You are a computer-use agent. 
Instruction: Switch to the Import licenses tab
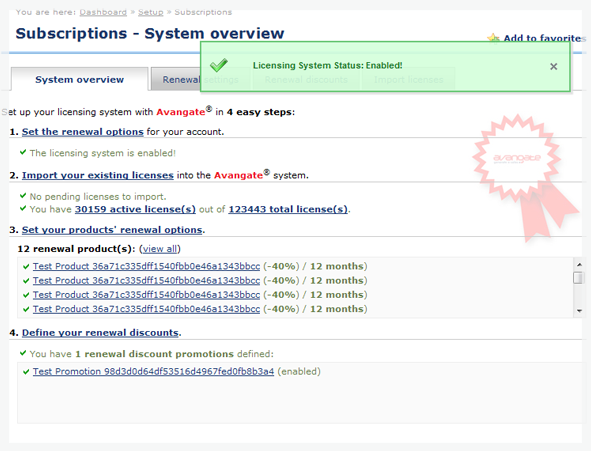[409, 79]
